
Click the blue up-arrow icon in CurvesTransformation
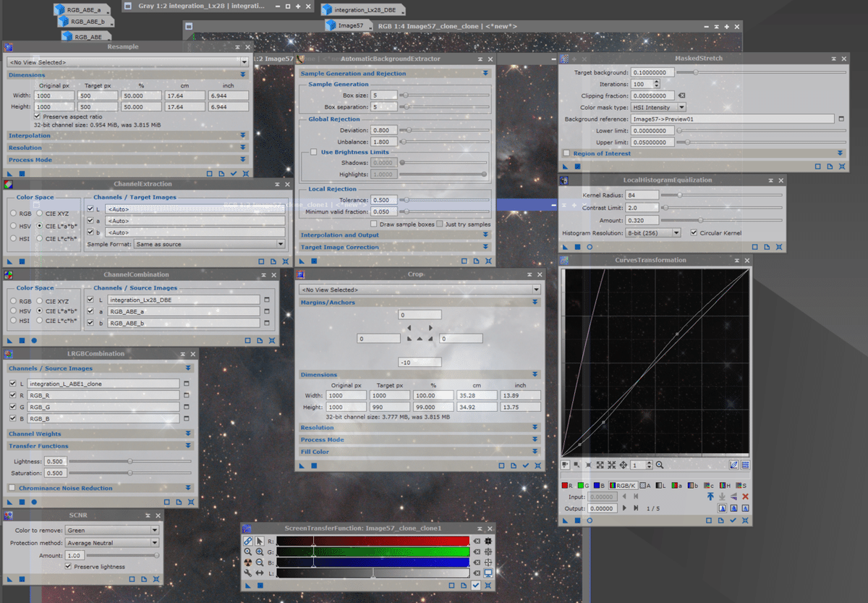(710, 497)
